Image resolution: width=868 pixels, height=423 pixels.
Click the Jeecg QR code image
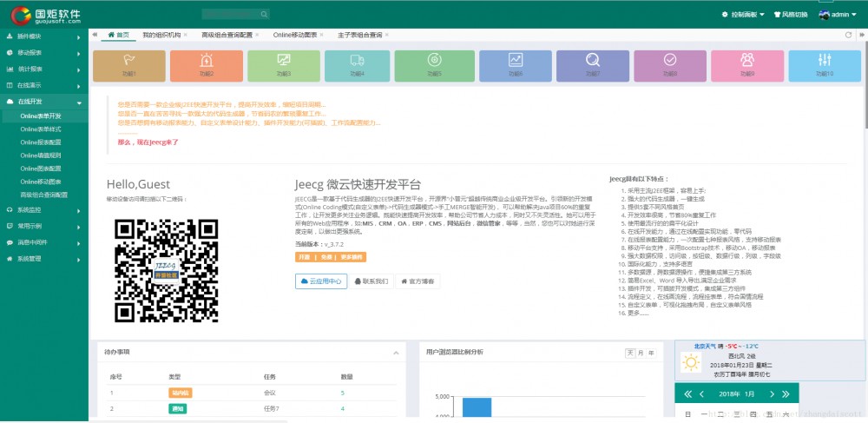(166, 270)
